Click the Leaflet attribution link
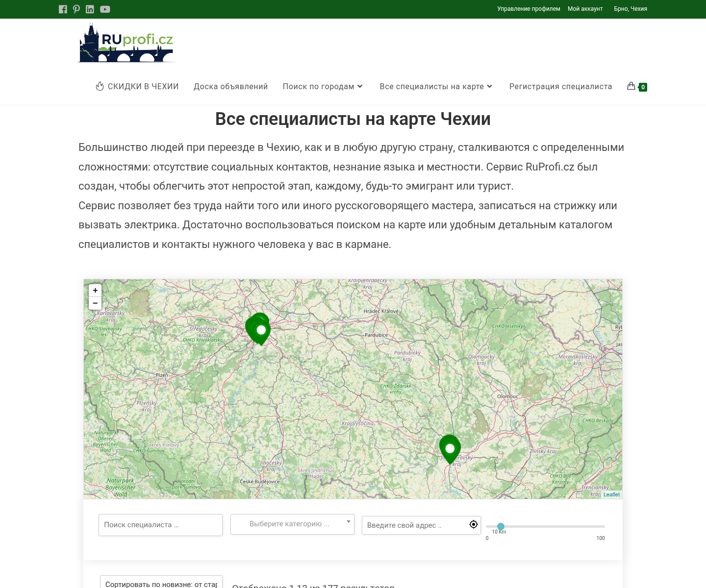 (611, 494)
